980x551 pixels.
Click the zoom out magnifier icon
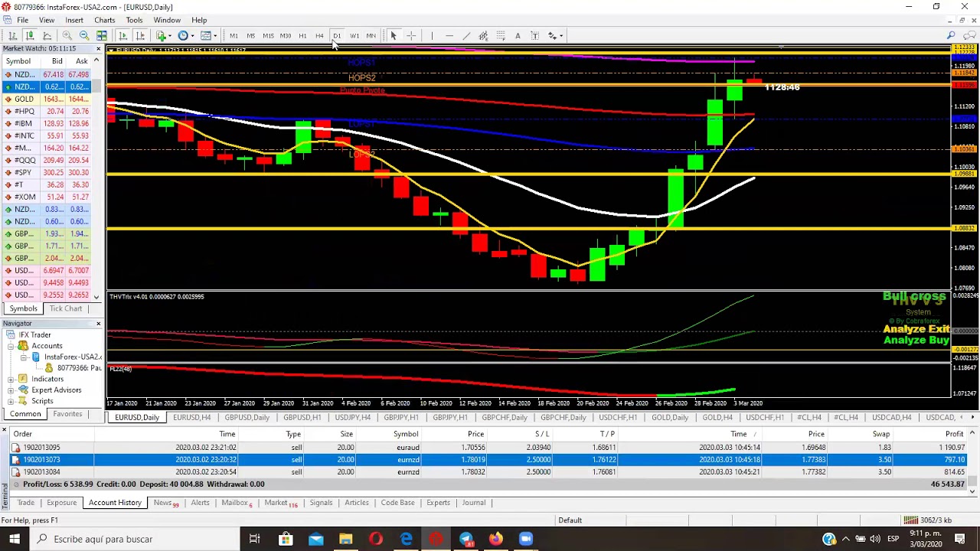84,35
